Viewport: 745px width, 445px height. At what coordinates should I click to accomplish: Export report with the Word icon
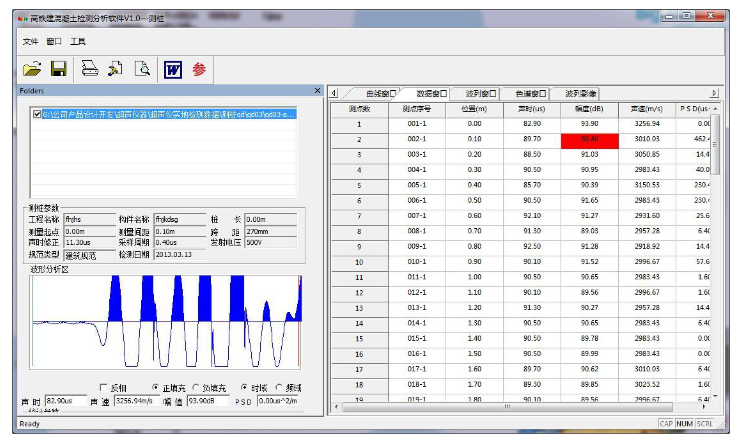pos(172,69)
